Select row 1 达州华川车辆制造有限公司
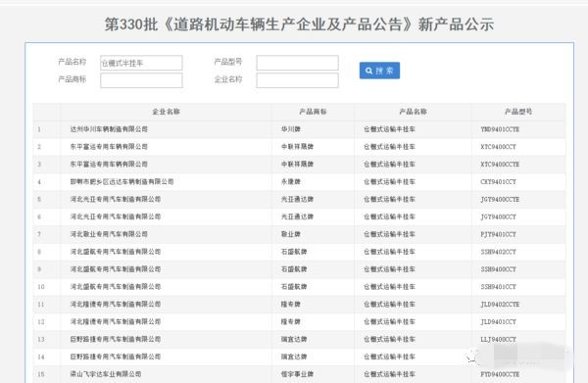The width and height of the screenshot is (588, 383). [x=299, y=129]
